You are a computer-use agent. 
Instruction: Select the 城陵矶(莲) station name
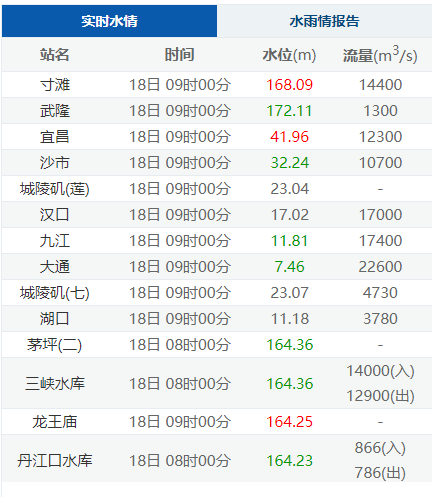[x=55, y=189]
